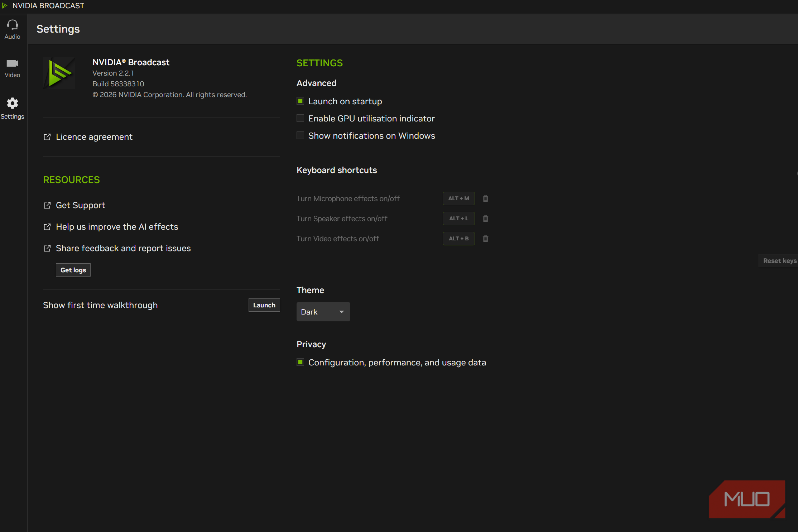798x532 pixels.
Task: Click the Settings tab label in sidebar
Action: click(13, 116)
